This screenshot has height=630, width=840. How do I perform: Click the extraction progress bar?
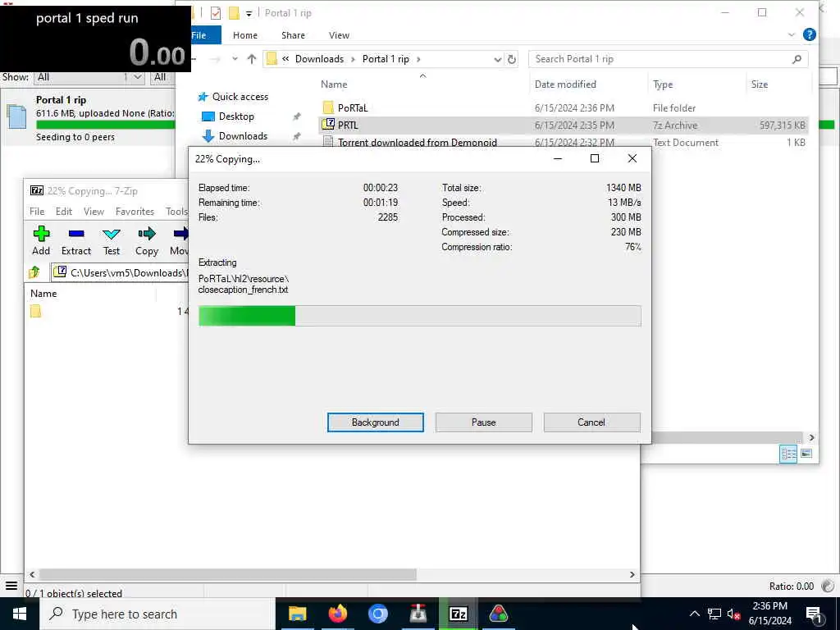click(419, 316)
